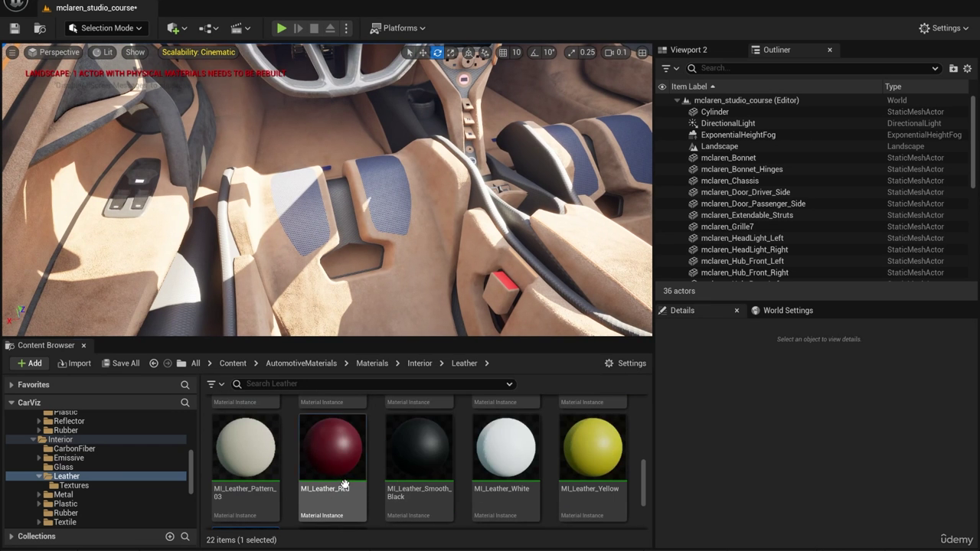
Task: Click camera speed icon in viewport
Action: point(609,52)
